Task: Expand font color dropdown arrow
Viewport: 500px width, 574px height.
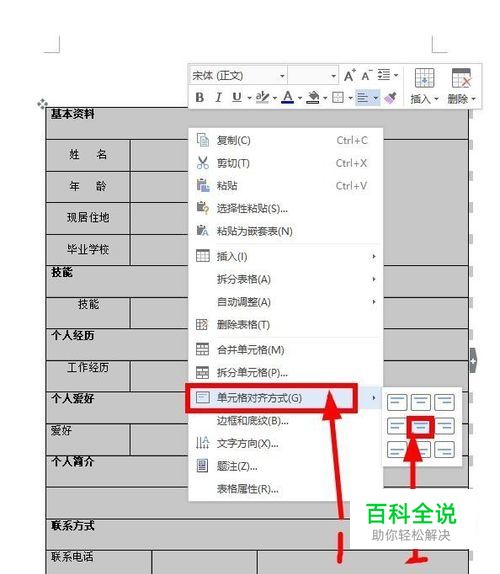Action: click(300, 98)
